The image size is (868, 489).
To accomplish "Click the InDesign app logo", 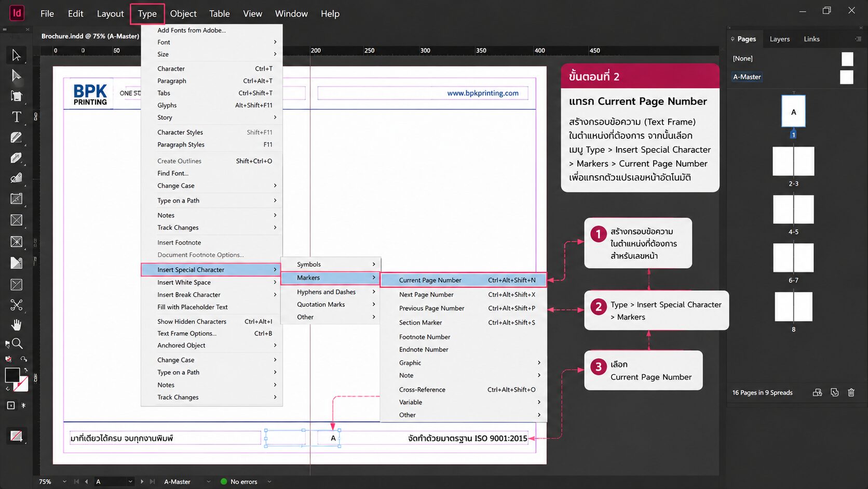I will (x=17, y=13).
